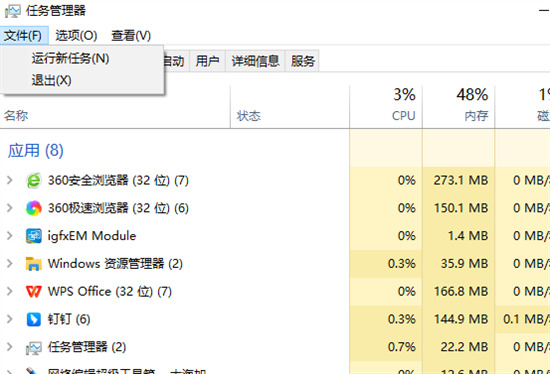The height and width of the screenshot is (374, 550).
Task: Select the 任务管理器 (2) name text
Action: click(87, 347)
